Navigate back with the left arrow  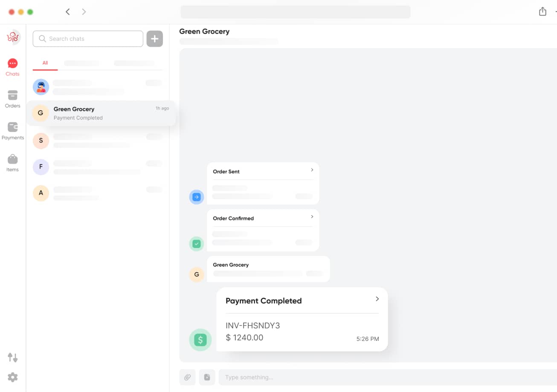(x=67, y=12)
